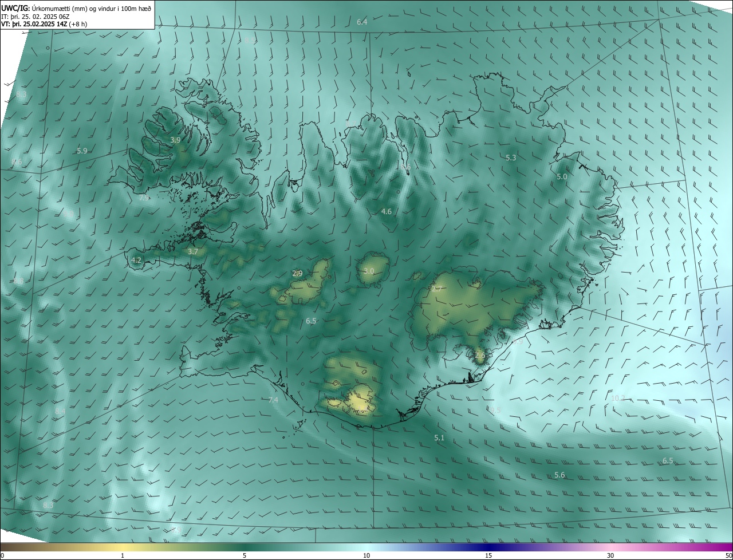Image resolution: width=733 pixels, height=560 pixels.
Task: Click the 5.3 value on the map
Action: coord(511,157)
